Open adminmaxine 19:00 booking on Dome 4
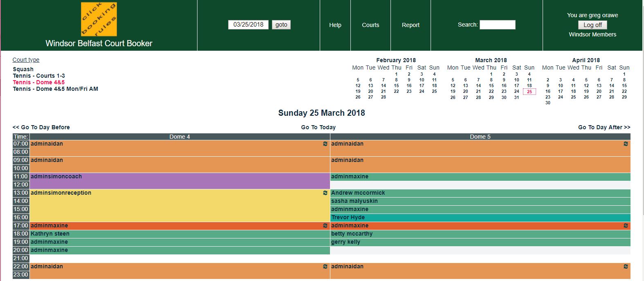The width and height of the screenshot is (644, 281). pyautogui.click(x=180, y=242)
